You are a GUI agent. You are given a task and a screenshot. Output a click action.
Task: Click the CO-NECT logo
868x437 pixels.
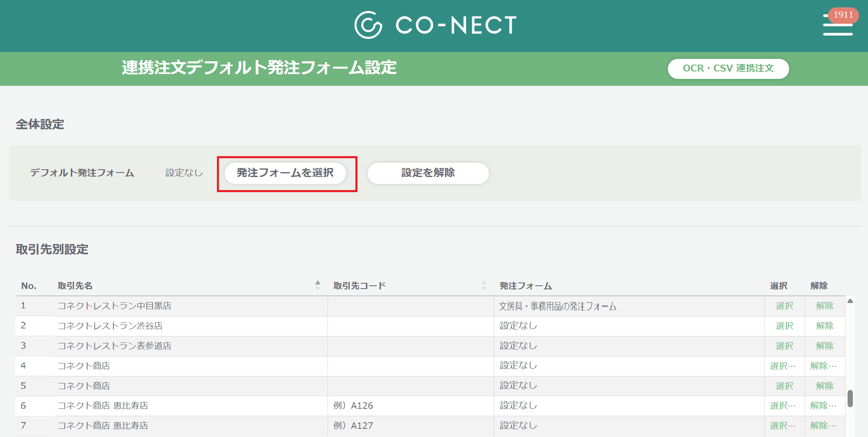coord(435,25)
